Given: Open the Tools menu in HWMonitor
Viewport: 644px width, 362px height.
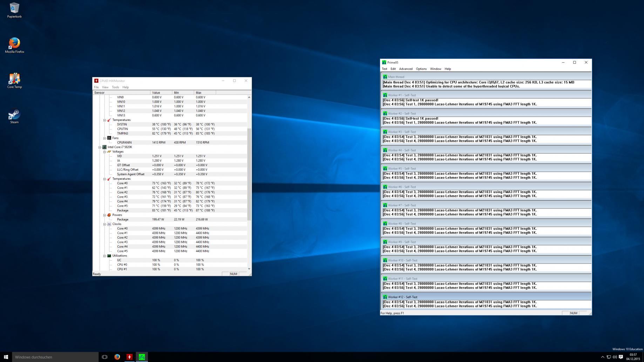Looking at the screenshot, I should tap(115, 87).
